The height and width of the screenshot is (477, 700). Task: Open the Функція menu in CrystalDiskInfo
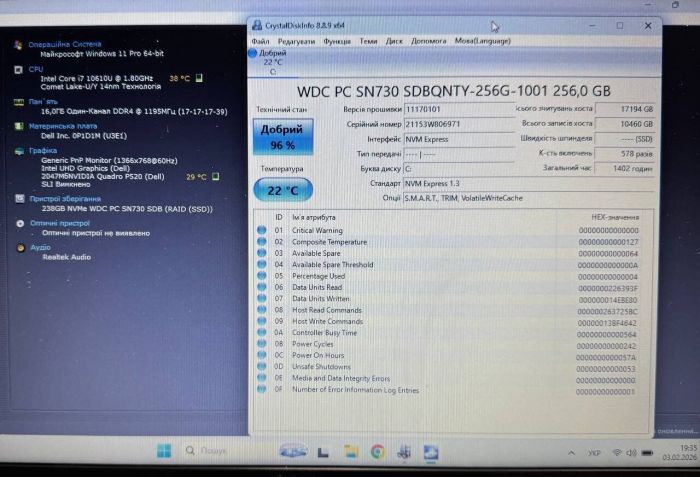click(337, 41)
